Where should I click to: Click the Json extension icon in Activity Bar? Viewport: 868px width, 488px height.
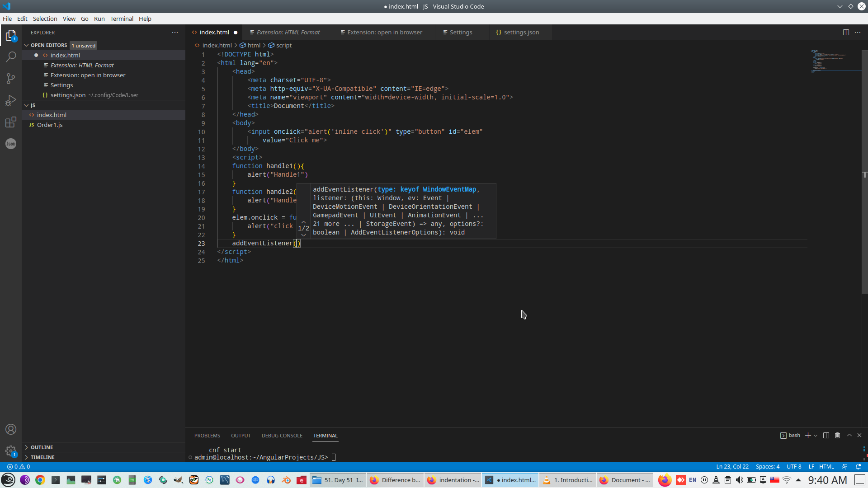pyautogui.click(x=11, y=144)
